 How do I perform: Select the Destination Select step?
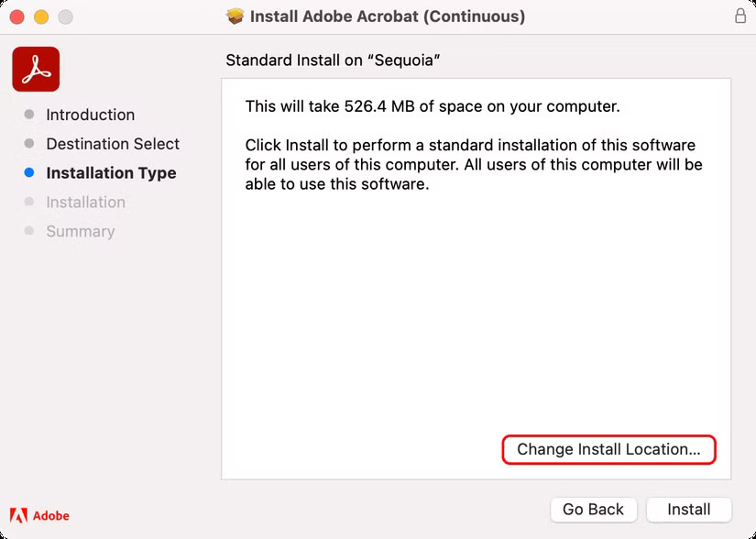112,144
